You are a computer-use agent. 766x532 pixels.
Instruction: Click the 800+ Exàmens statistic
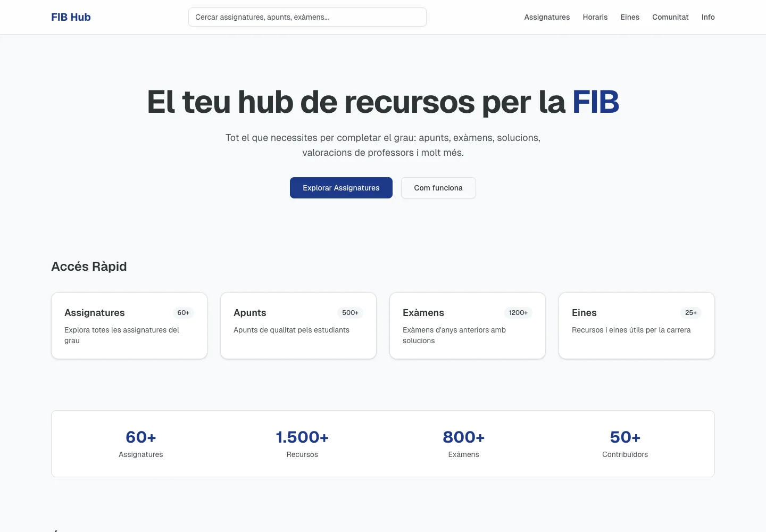click(464, 444)
